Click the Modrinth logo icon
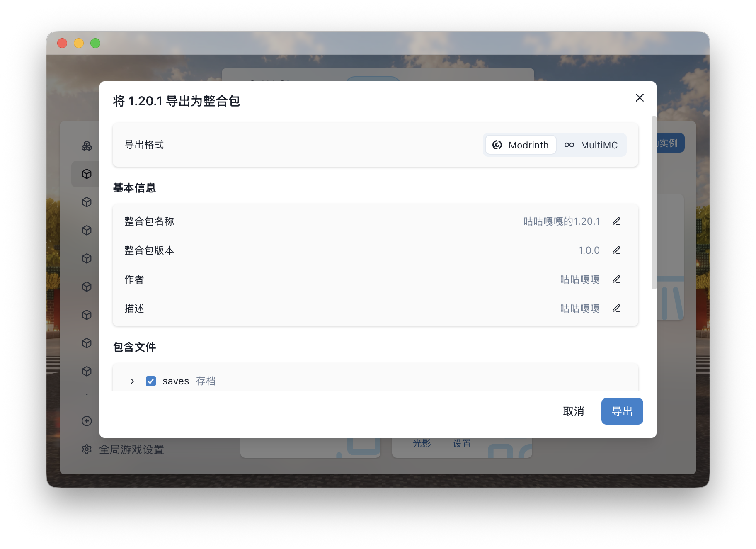This screenshot has height=549, width=756. pos(497,145)
